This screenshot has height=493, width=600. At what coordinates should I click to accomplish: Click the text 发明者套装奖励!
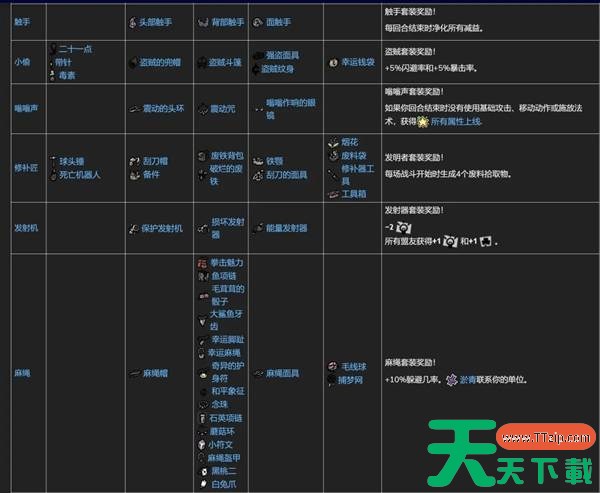[414, 157]
